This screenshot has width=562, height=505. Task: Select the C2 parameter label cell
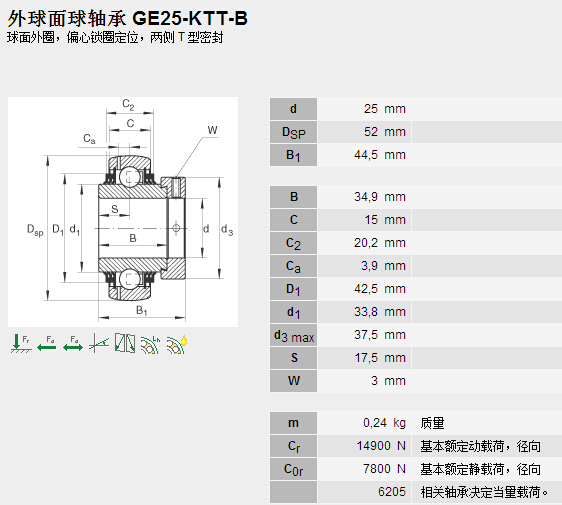[294, 243]
